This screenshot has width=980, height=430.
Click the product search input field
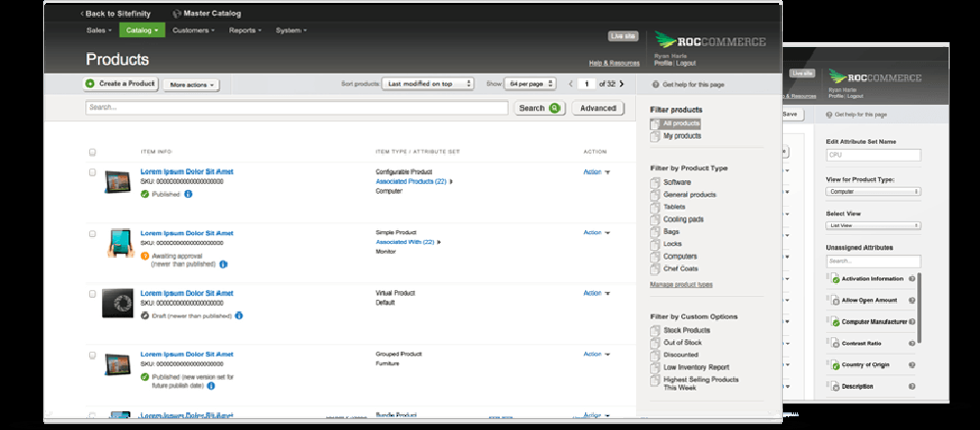[297, 108]
